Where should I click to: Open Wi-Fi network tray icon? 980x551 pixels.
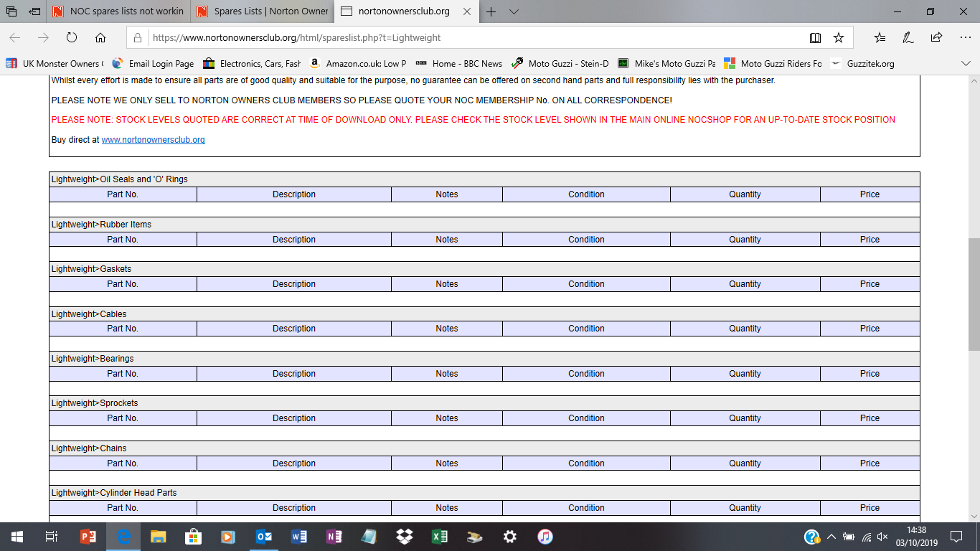pos(866,537)
